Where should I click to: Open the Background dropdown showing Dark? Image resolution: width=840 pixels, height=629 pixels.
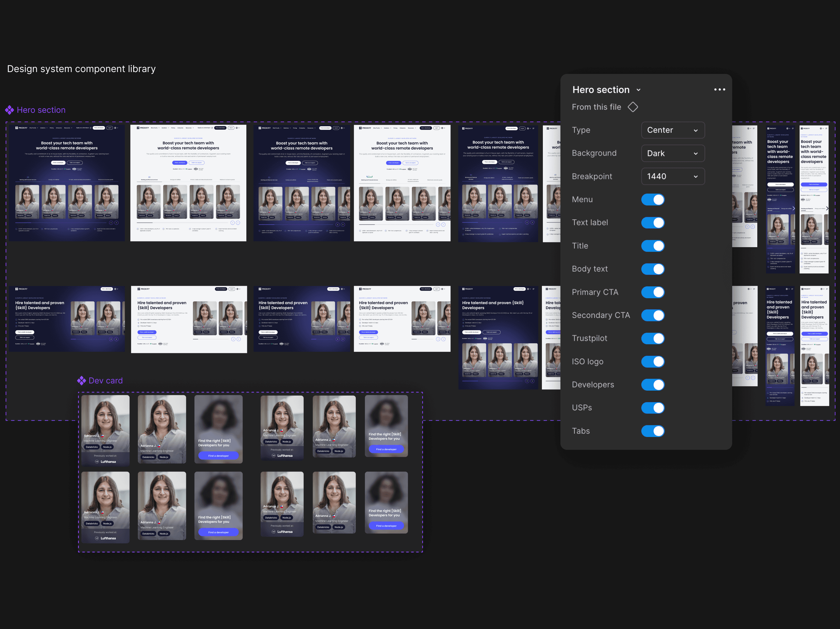point(673,153)
